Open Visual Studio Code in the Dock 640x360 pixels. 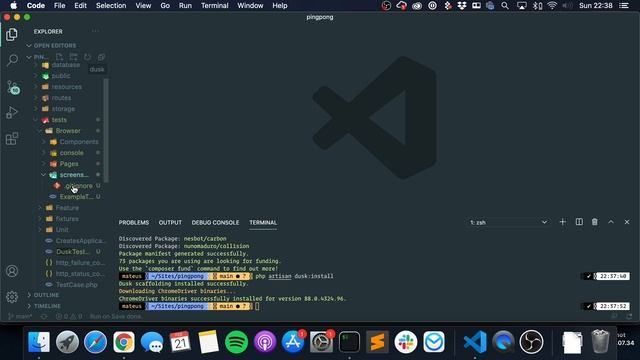click(x=475, y=342)
